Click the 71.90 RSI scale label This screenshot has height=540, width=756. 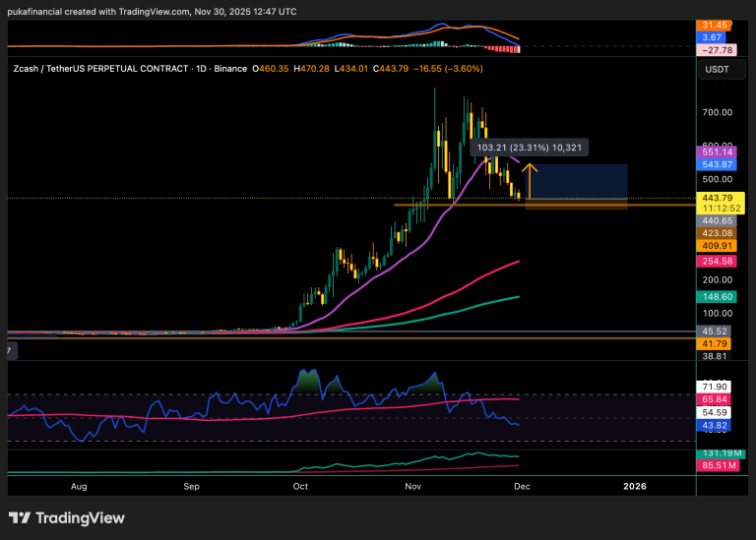[717, 387]
